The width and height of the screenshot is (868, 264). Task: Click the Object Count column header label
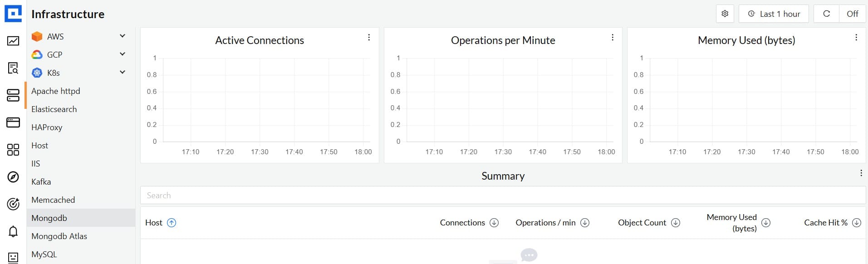pos(642,223)
